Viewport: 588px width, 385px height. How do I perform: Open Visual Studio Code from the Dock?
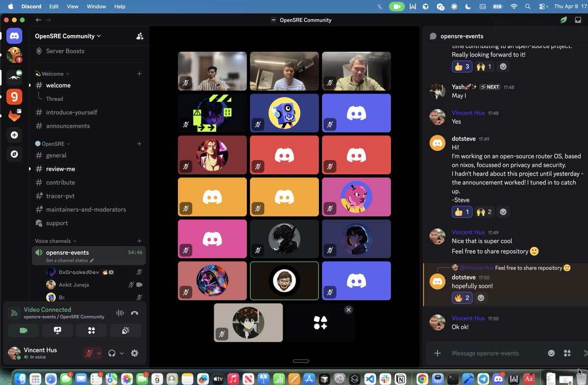369,379
